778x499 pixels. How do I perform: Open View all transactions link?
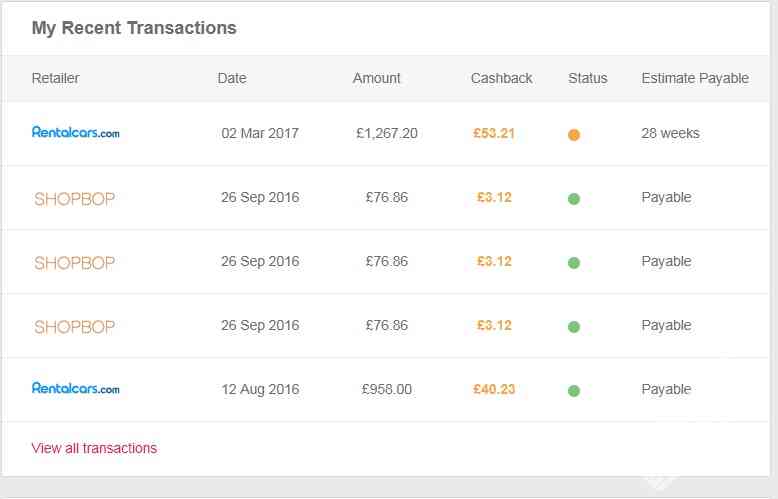[x=94, y=448]
